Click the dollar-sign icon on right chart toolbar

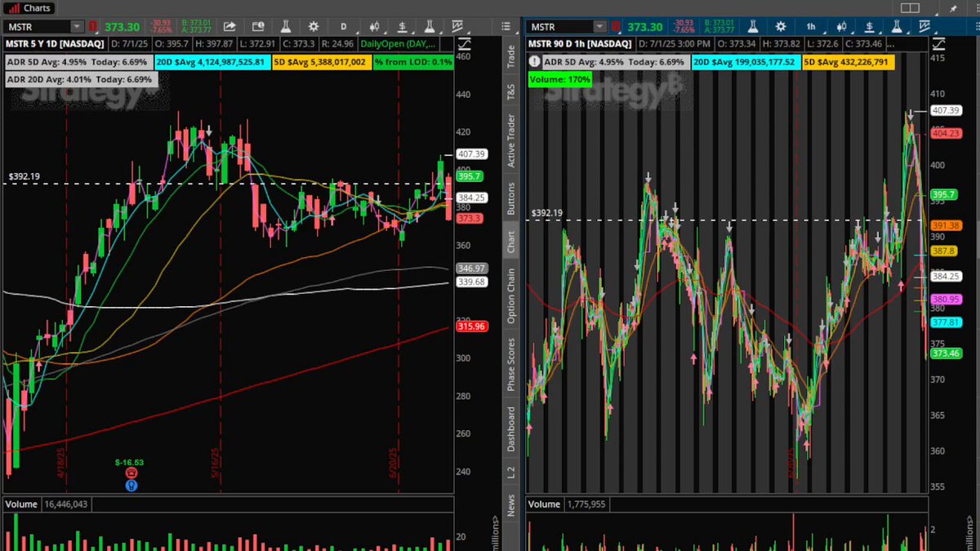click(869, 26)
